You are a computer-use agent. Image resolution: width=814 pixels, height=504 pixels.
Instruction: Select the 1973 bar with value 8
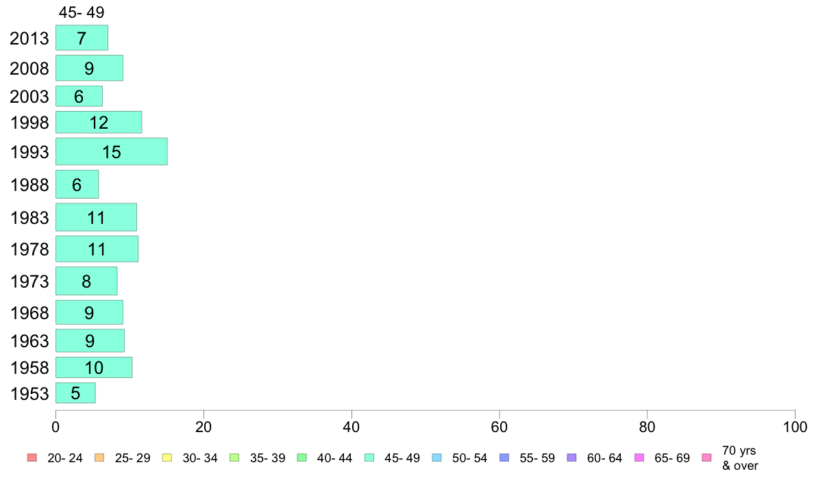coord(87,281)
